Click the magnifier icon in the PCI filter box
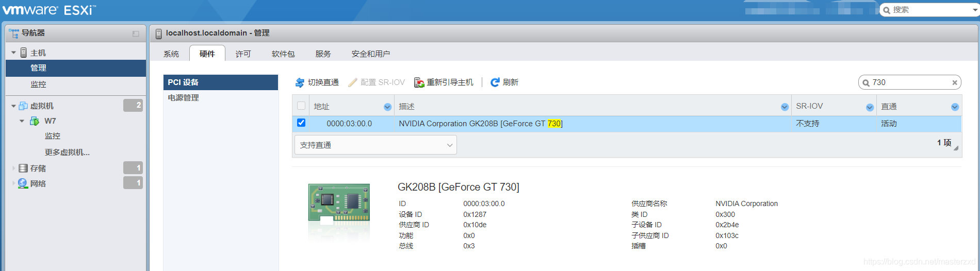980x271 pixels. click(866, 83)
